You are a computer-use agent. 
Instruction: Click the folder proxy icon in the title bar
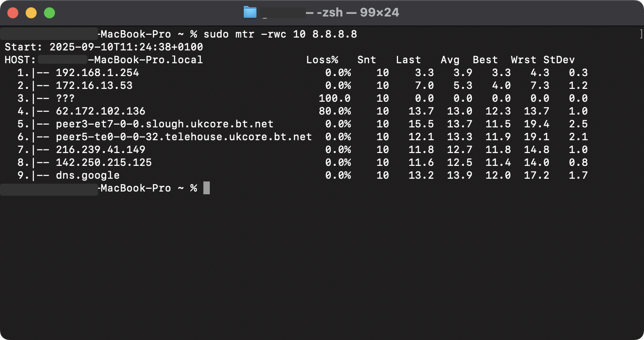pos(250,12)
